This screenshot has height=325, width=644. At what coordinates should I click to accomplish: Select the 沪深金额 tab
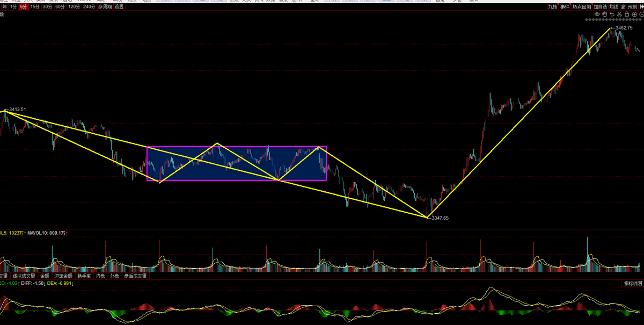point(64,276)
